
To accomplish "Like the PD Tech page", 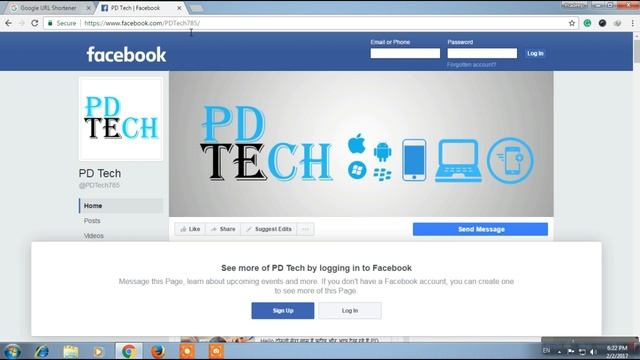I will pos(190,229).
